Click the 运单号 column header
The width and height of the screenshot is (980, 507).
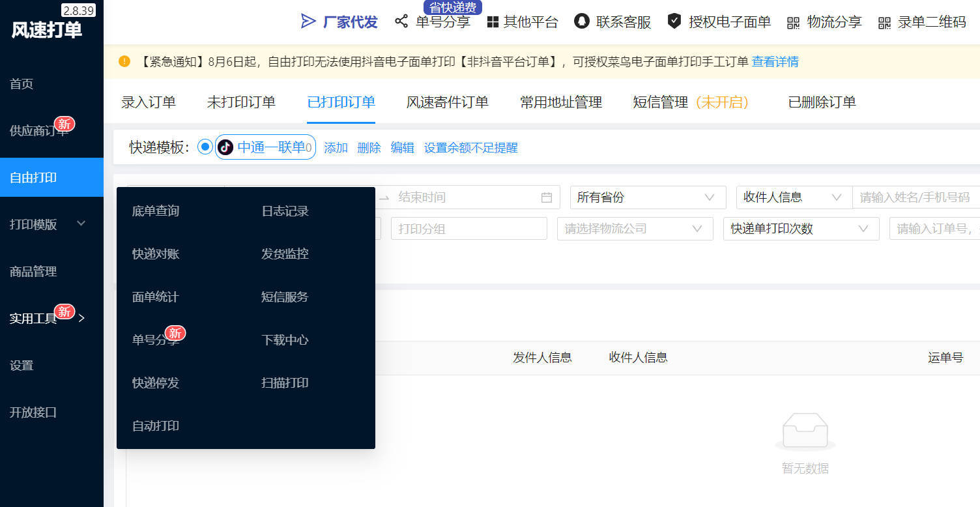[x=945, y=357]
